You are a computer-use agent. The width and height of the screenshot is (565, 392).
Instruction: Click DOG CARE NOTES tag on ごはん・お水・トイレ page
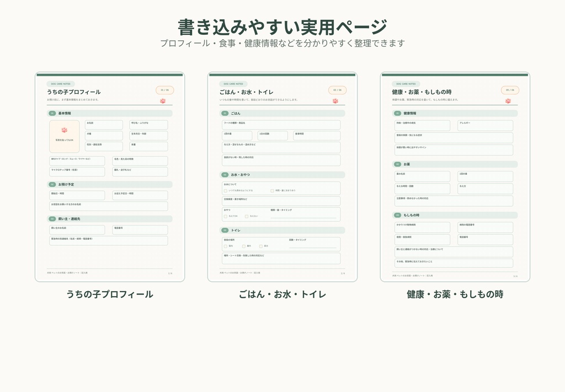pos(233,84)
